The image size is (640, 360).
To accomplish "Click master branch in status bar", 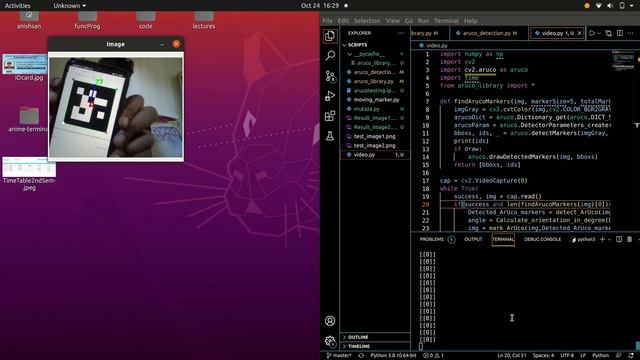I will click(x=339, y=356).
